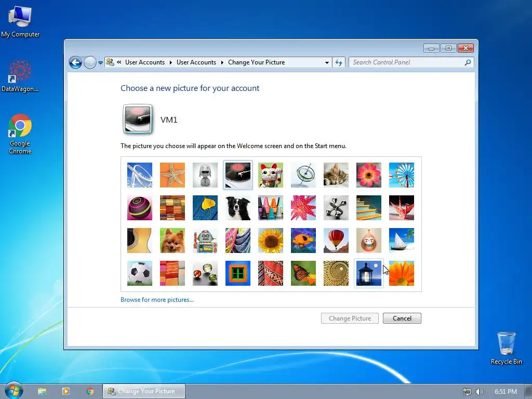Viewport: 532px width, 399px height.
Task: Expand the address bar history dropdown
Action: coord(327,63)
